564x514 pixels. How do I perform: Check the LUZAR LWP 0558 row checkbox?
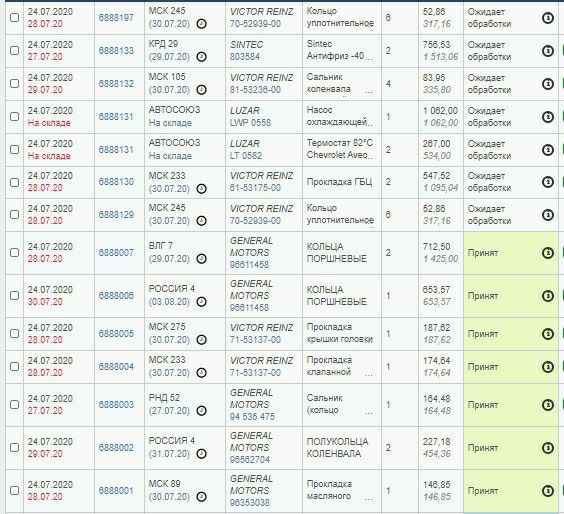click(14, 117)
